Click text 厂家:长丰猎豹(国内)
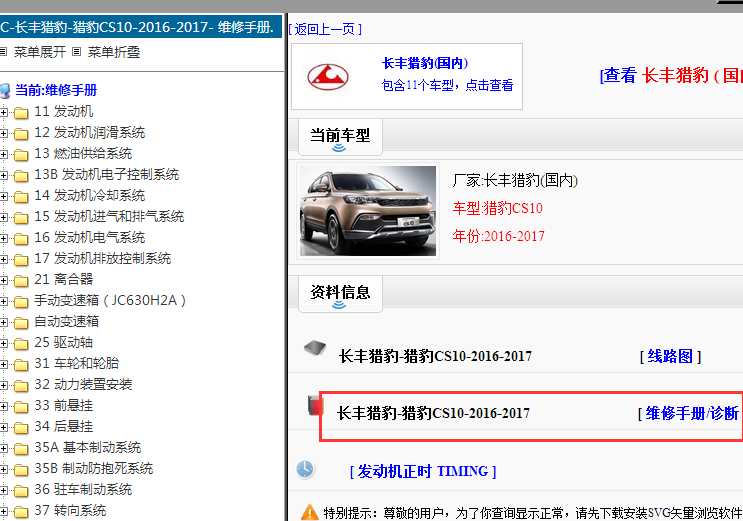This screenshot has height=521, width=743. pyautogui.click(x=515, y=181)
